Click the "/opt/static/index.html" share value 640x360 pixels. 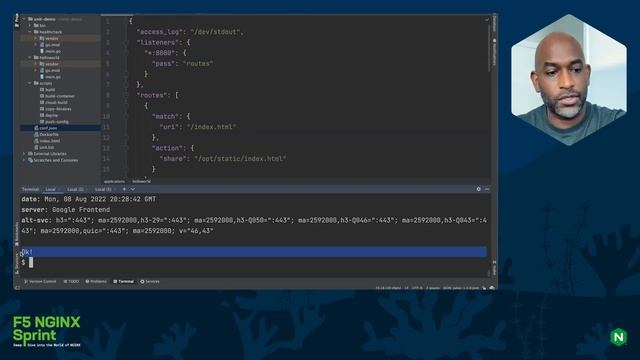coord(240,159)
